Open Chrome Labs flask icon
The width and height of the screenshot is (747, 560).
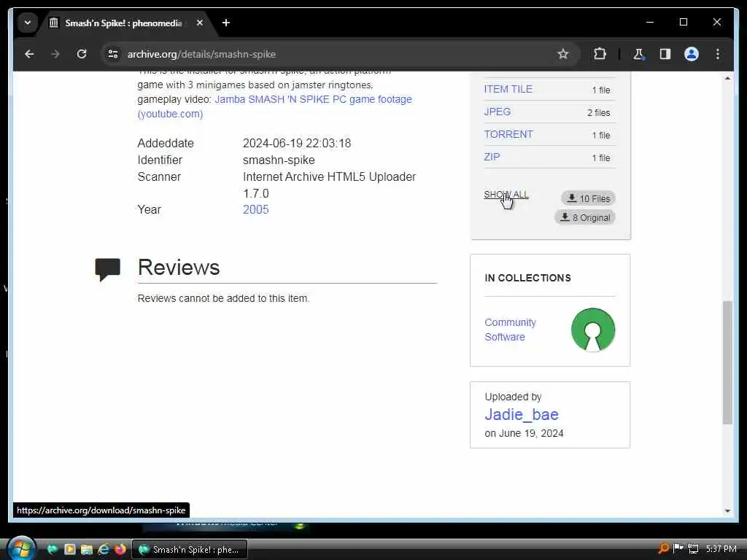(x=638, y=54)
